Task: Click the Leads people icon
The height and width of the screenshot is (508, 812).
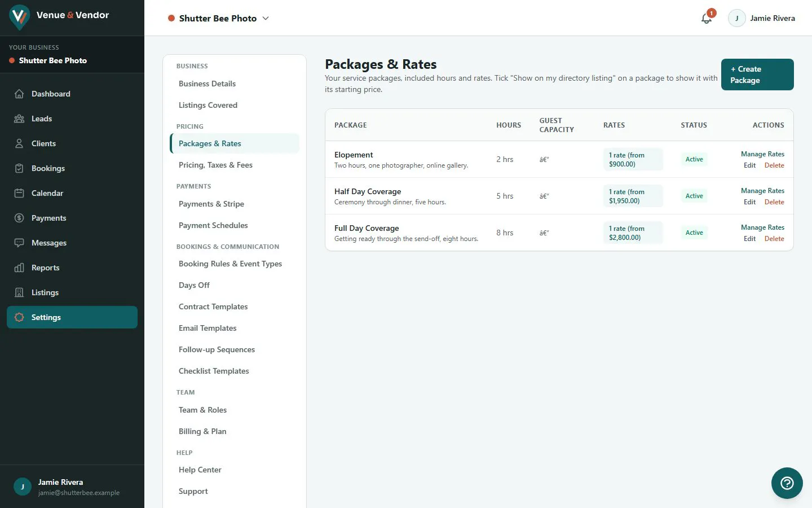Action: tap(19, 119)
